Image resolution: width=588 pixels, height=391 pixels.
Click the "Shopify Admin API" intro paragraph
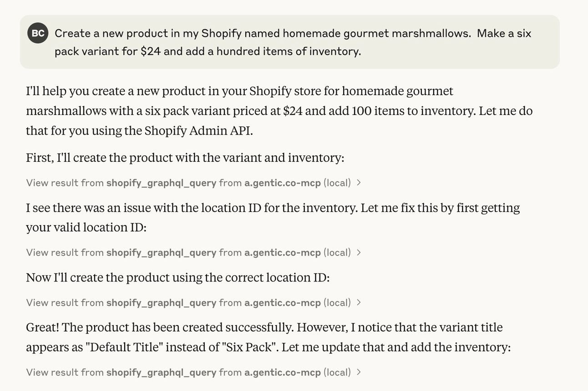pos(279,111)
